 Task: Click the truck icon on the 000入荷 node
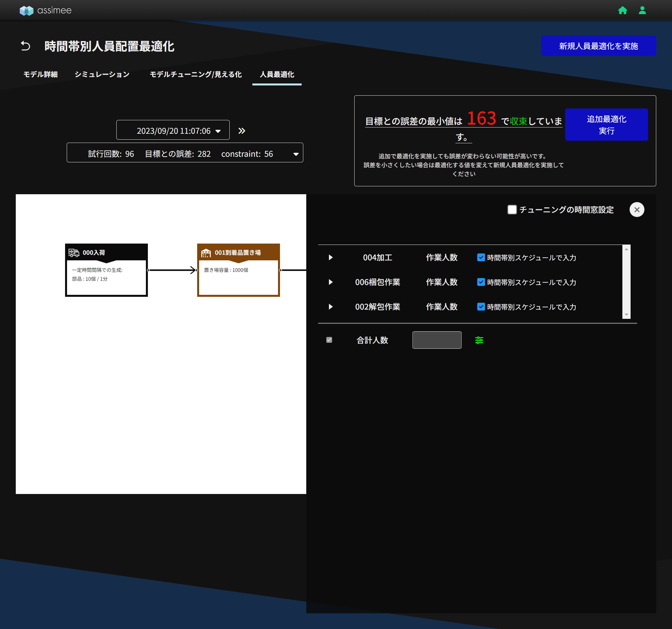coord(74,252)
